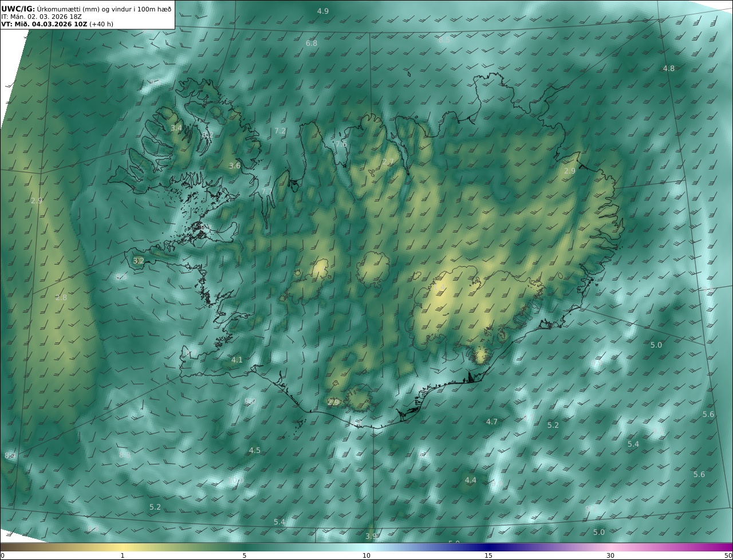The height and width of the screenshot is (560, 733).
Task: Click the IT: Mán. 02. 03. 2026 18Z line
Action: 41,17
